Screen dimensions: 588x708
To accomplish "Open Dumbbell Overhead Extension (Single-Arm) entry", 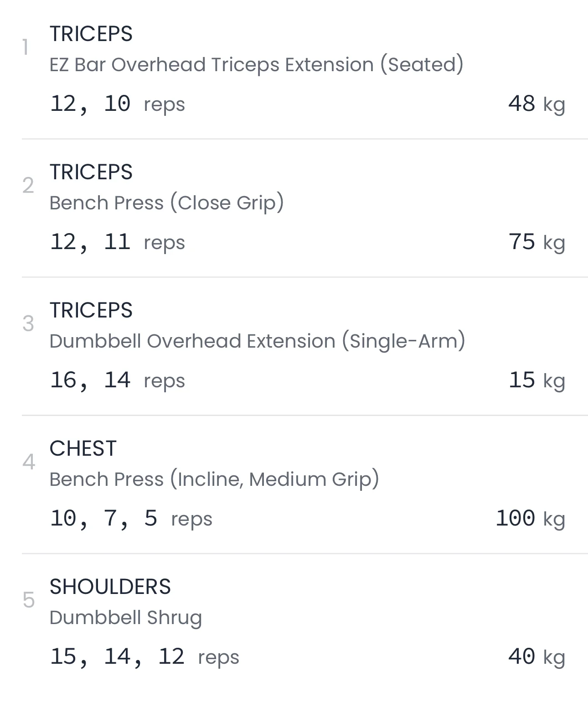I will [257, 341].
